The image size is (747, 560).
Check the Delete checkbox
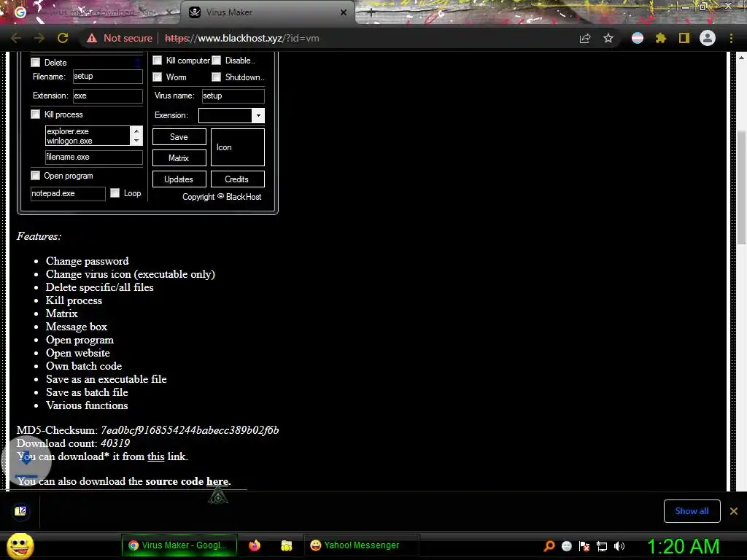tap(36, 63)
